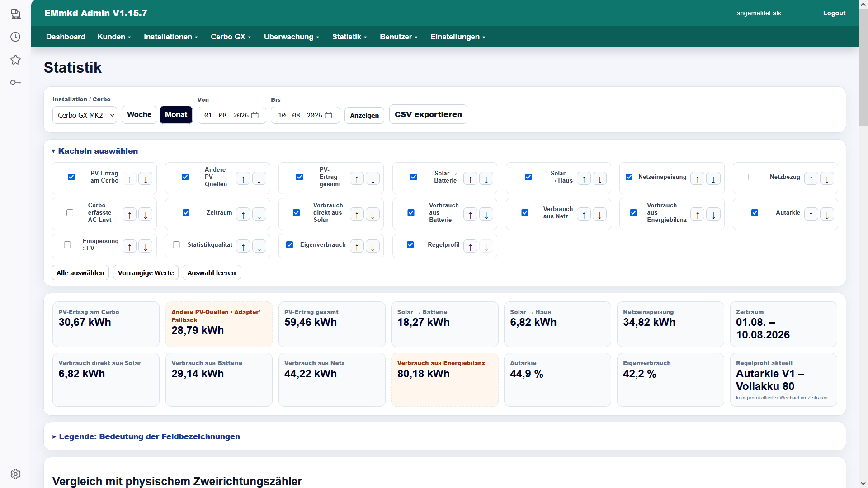Viewport: 868px width, 488px height.
Task: Move Andere PV-Quellen tile down
Action: pyautogui.click(x=259, y=179)
